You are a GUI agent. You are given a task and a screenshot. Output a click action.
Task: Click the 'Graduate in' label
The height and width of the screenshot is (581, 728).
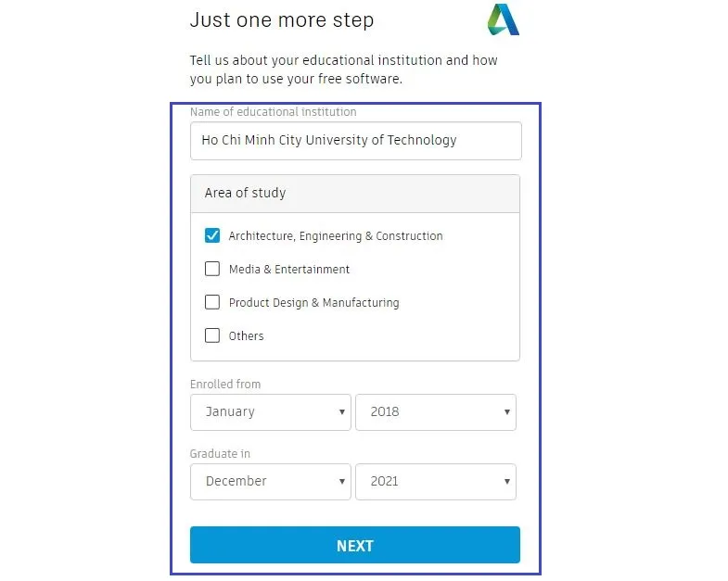click(x=220, y=454)
